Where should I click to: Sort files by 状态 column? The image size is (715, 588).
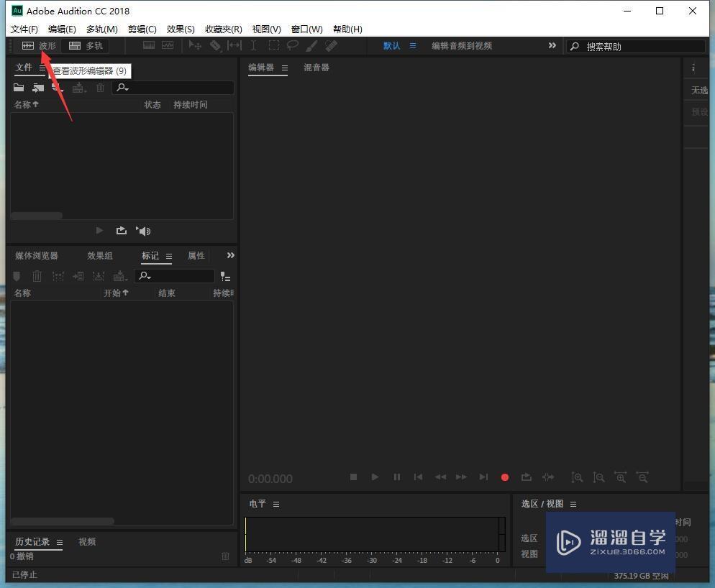click(x=152, y=105)
